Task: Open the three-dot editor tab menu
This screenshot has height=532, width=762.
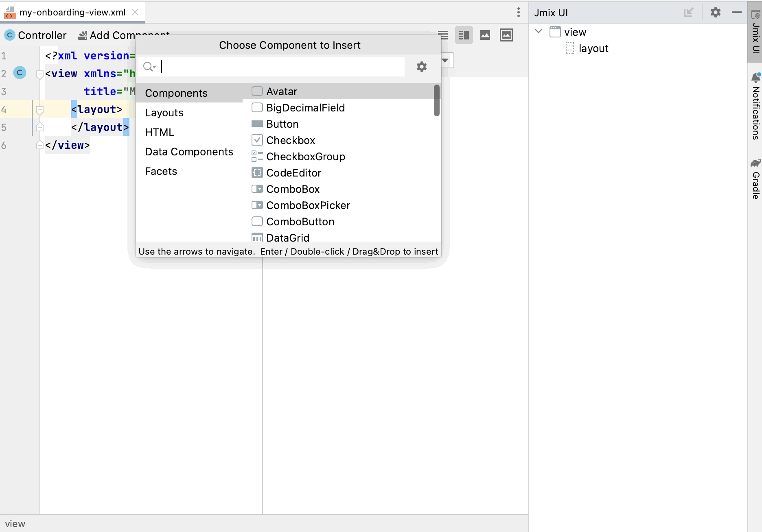Action: [x=518, y=12]
